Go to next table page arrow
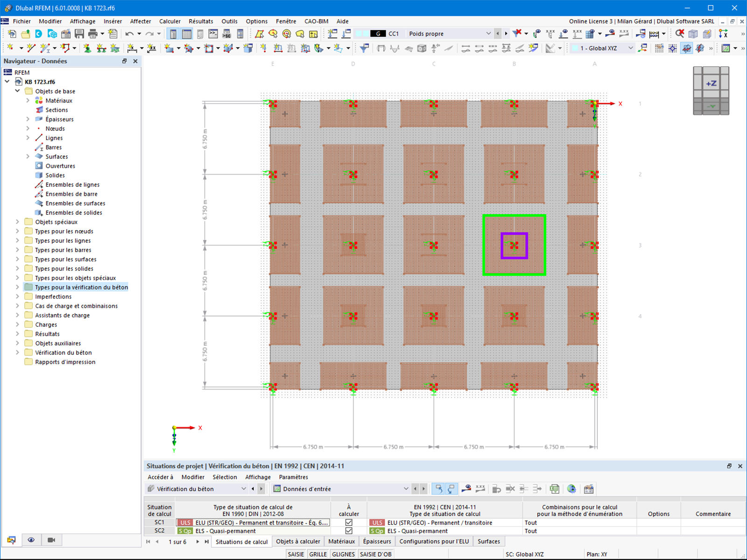 tap(197, 542)
